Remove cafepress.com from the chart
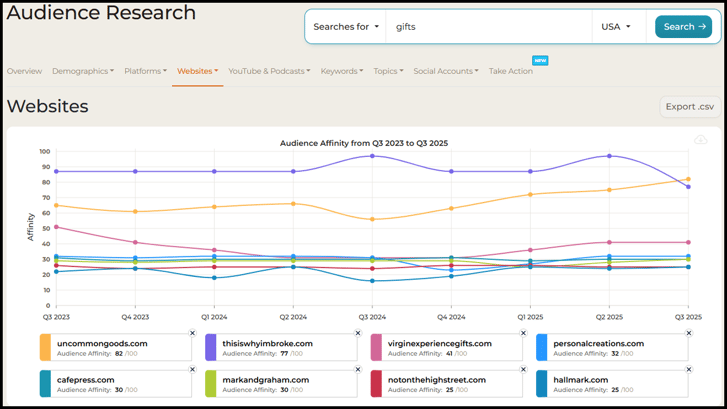727x409 pixels. point(193,370)
